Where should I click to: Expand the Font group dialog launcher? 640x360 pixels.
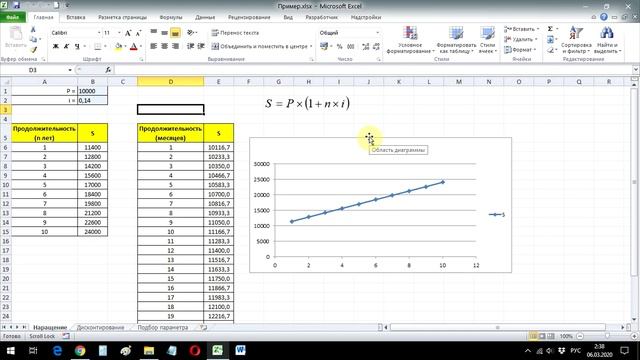[x=142, y=60]
